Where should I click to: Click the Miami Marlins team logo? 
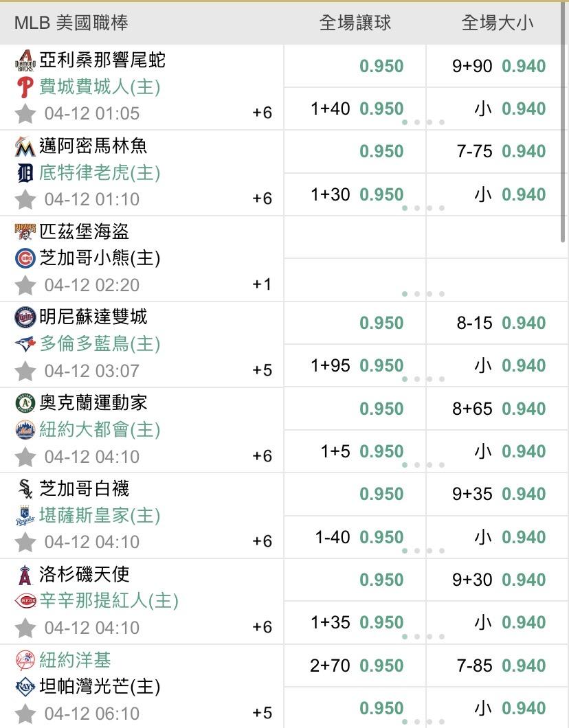[25, 146]
